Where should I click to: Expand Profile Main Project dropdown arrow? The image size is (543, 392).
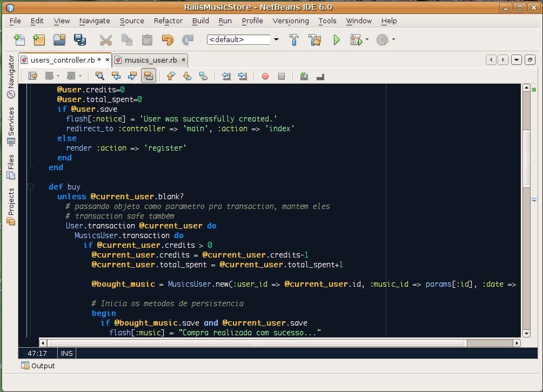tap(393, 39)
